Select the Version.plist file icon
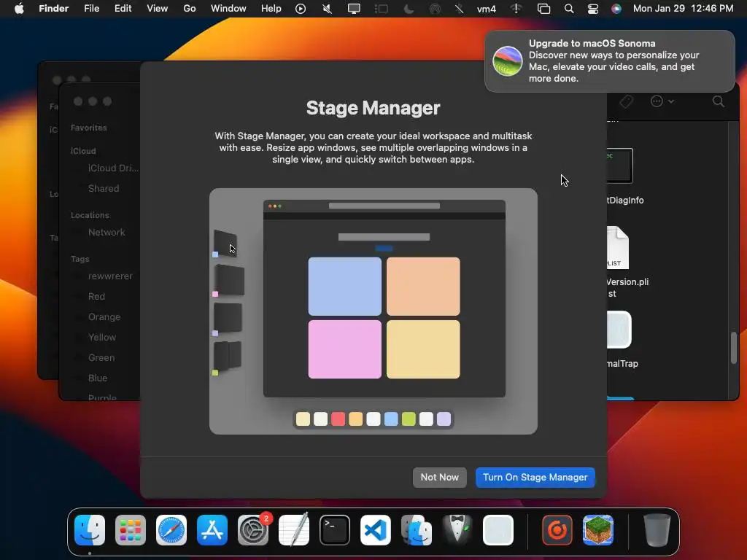Viewport: 747px width, 560px height. pyautogui.click(x=618, y=248)
